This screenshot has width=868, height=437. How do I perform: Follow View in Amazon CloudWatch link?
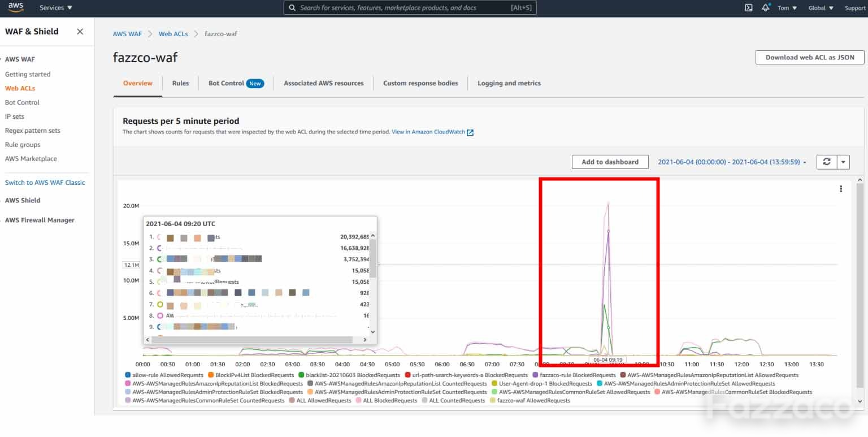tap(428, 132)
